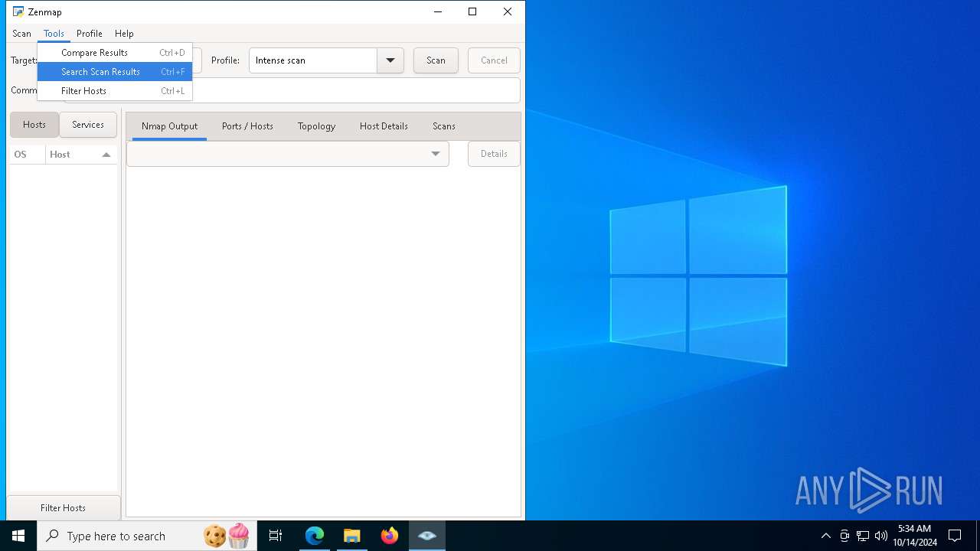Viewport: 980px width, 551px height.
Task: Open the Windows Start menu
Action: pos(18,536)
